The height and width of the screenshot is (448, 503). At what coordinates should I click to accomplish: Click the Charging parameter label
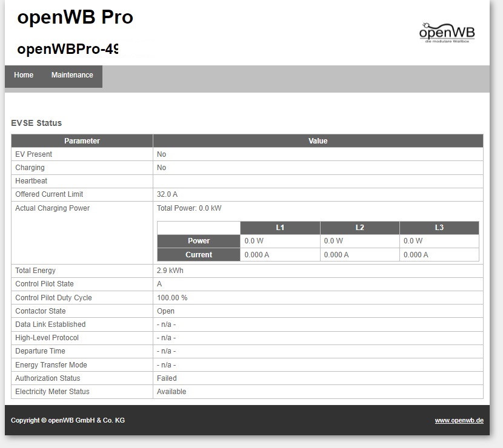click(30, 168)
